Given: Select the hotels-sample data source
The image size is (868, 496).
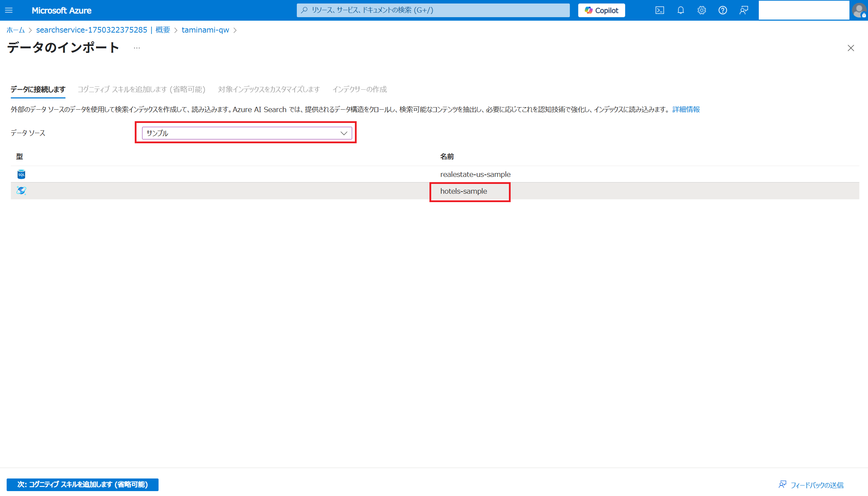Looking at the screenshot, I should tap(463, 191).
